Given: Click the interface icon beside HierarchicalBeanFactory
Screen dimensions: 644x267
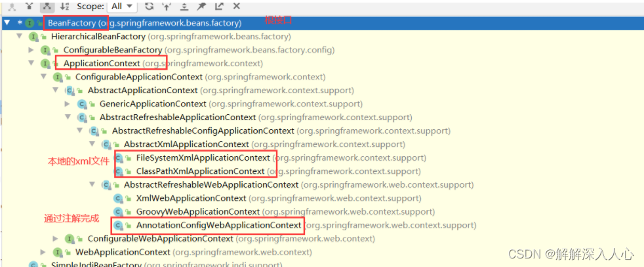Looking at the screenshot, I should 33,37.
